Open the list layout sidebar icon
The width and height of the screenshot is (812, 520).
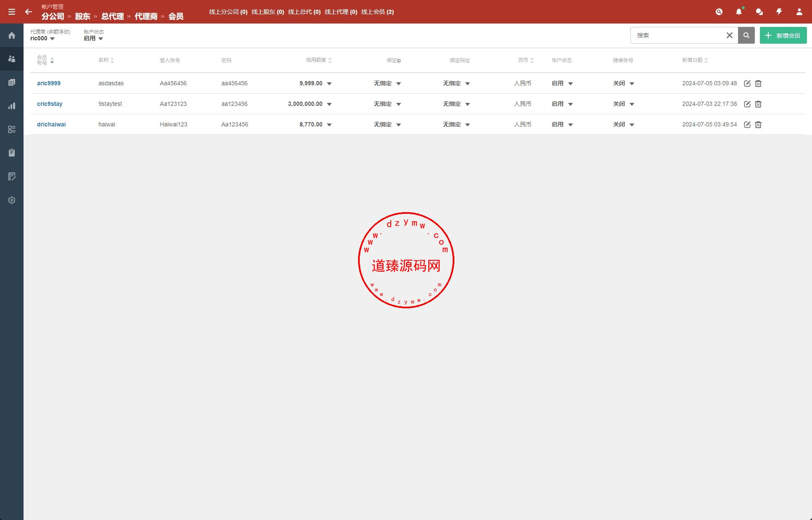(x=12, y=129)
